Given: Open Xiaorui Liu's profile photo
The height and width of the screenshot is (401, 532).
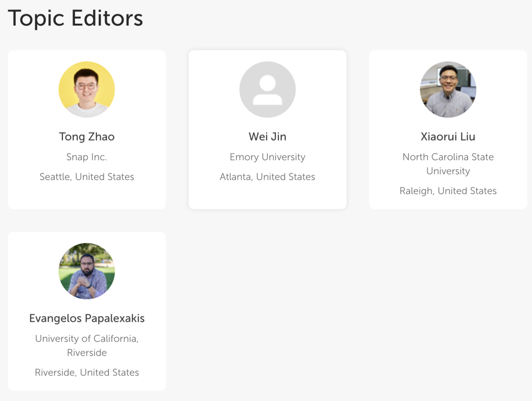Looking at the screenshot, I should 448,90.
